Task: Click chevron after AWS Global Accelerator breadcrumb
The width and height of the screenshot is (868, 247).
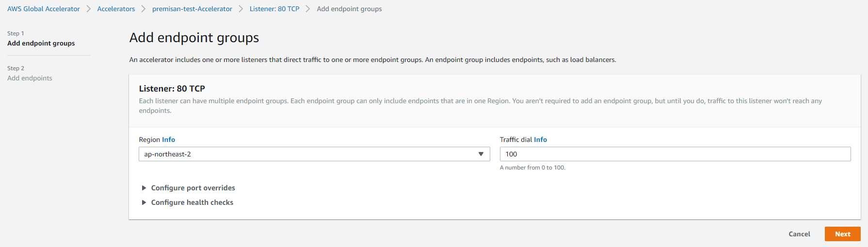Action: coord(89,9)
